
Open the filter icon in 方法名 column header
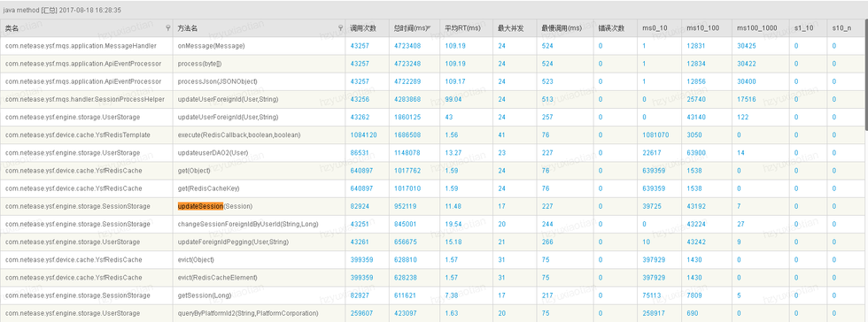click(341, 28)
